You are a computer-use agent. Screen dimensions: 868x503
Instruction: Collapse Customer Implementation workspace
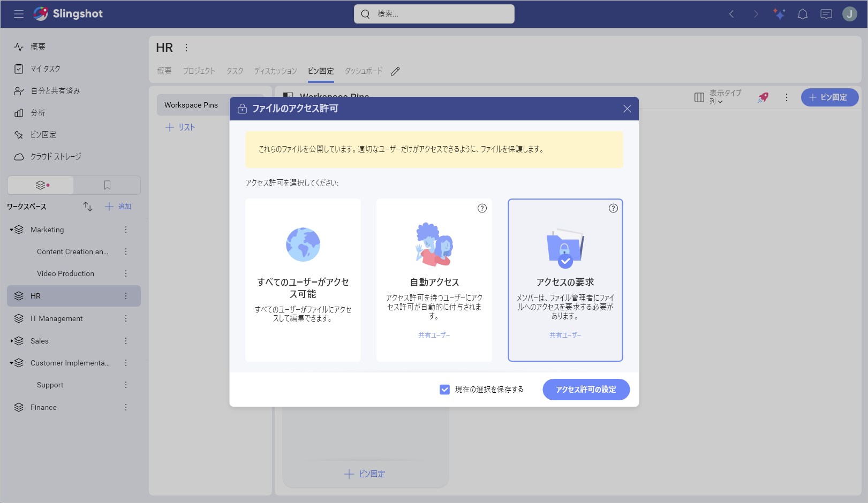pos(12,363)
